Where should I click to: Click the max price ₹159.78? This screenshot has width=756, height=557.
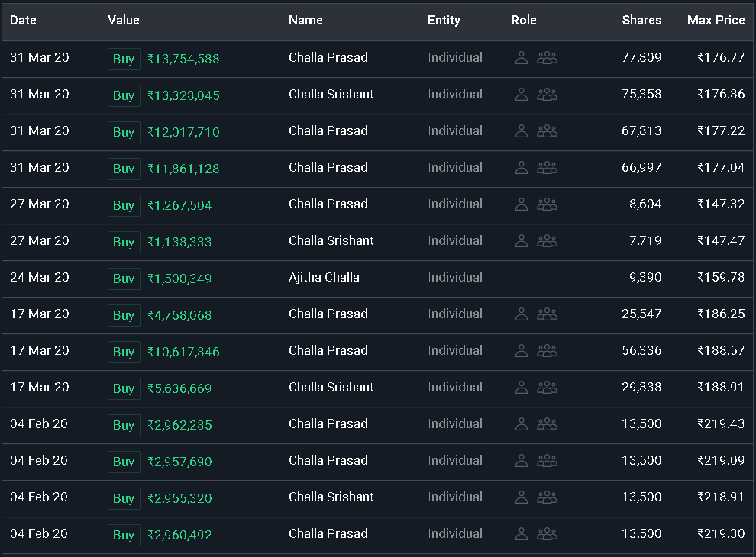point(722,278)
